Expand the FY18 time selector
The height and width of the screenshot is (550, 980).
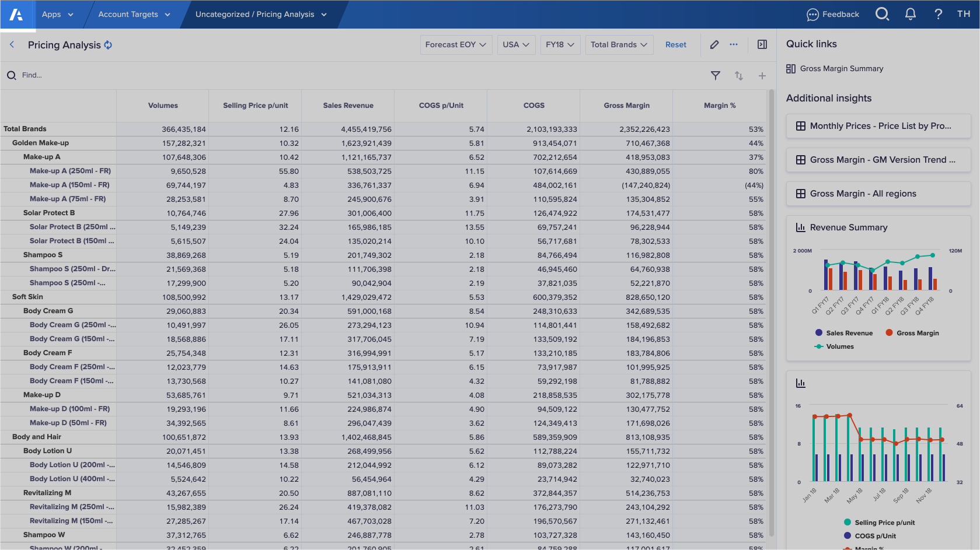[x=559, y=45]
